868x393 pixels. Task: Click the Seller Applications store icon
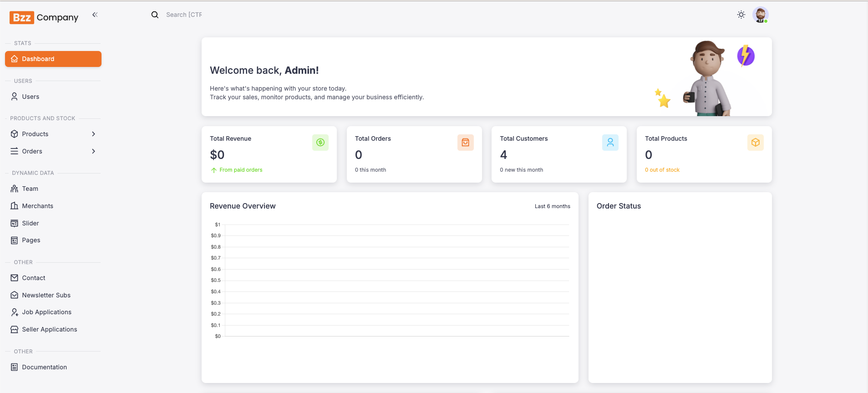(15, 329)
